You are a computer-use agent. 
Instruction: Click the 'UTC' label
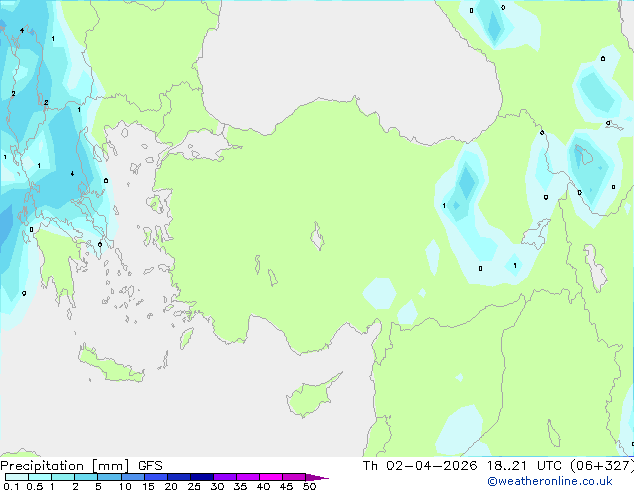pos(549,466)
